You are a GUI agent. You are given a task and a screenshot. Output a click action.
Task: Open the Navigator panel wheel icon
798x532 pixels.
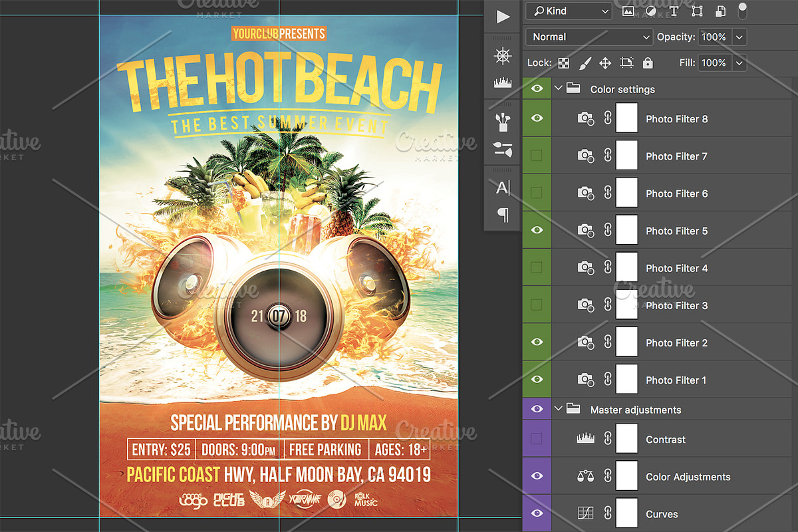503,56
